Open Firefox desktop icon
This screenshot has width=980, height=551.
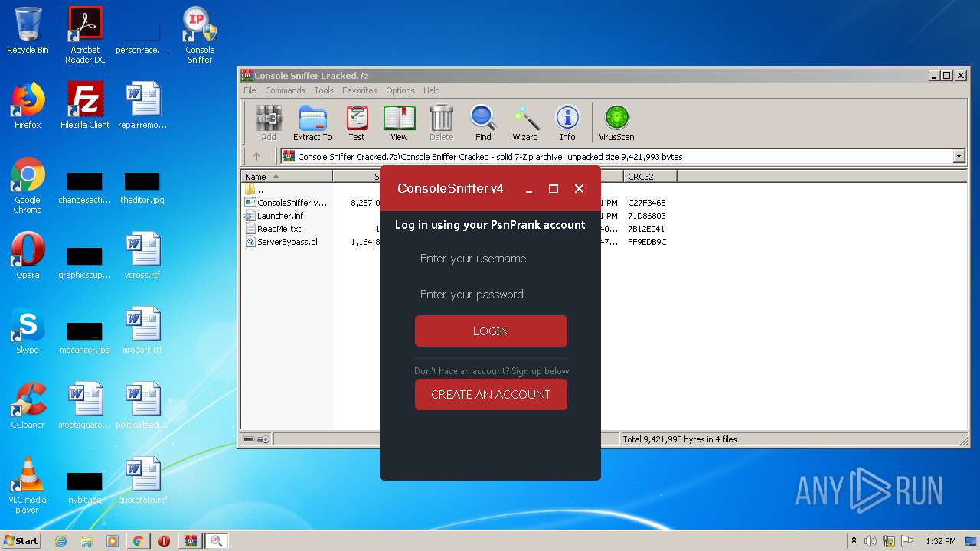28,106
